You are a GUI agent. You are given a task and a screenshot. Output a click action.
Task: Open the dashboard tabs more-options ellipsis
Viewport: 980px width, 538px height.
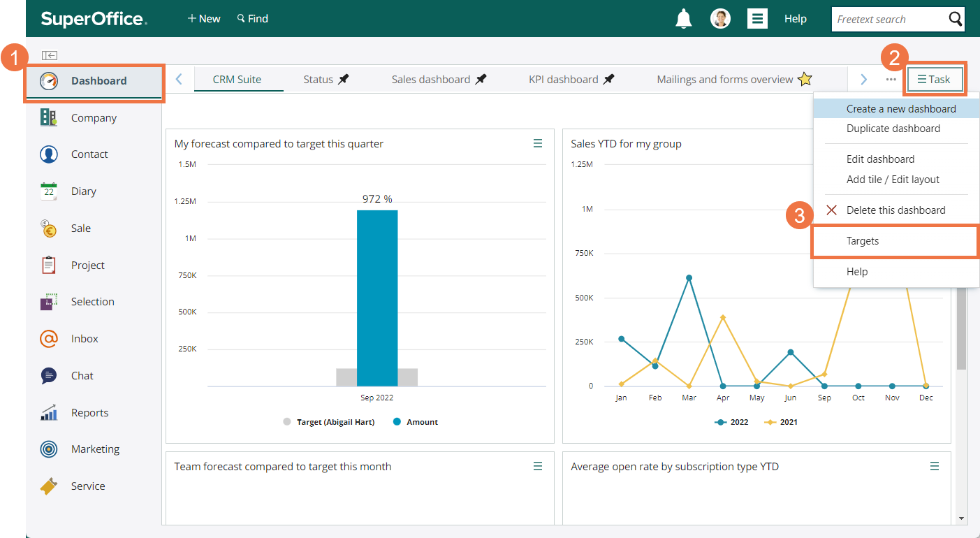click(x=891, y=80)
